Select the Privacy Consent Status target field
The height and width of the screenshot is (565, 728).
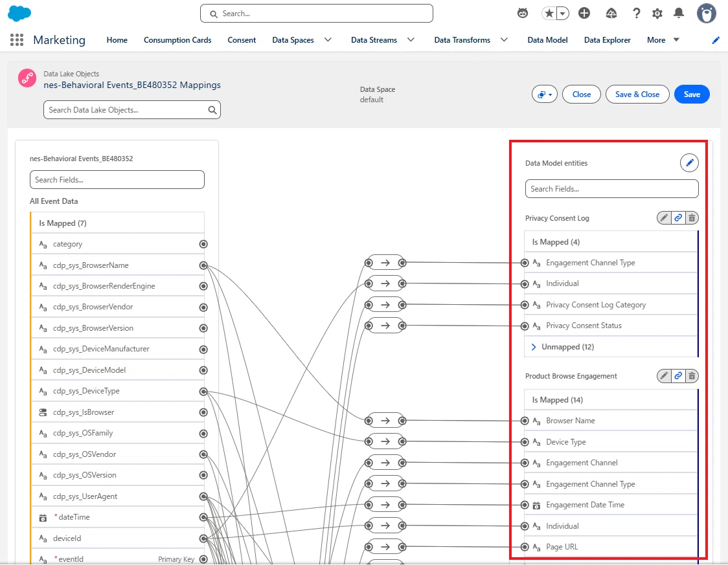611,326
